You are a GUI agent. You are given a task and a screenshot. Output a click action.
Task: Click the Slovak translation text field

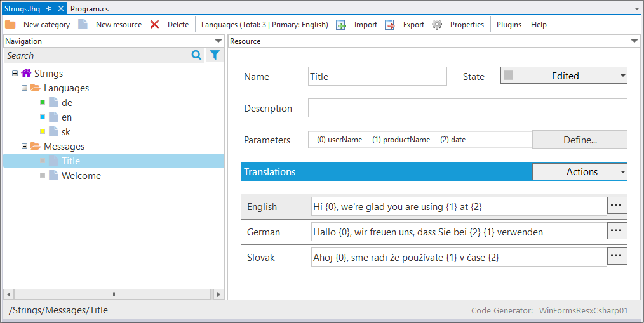click(459, 258)
